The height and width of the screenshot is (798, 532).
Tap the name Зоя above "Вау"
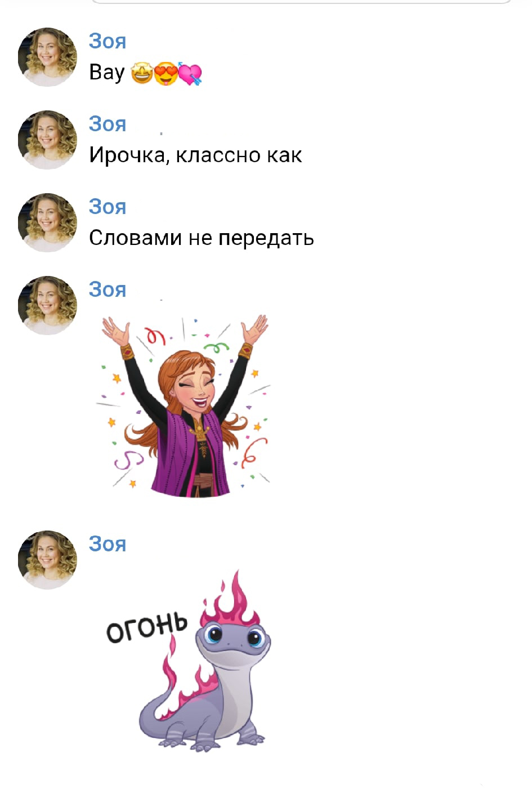pyautogui.click(x=108, y=41)
